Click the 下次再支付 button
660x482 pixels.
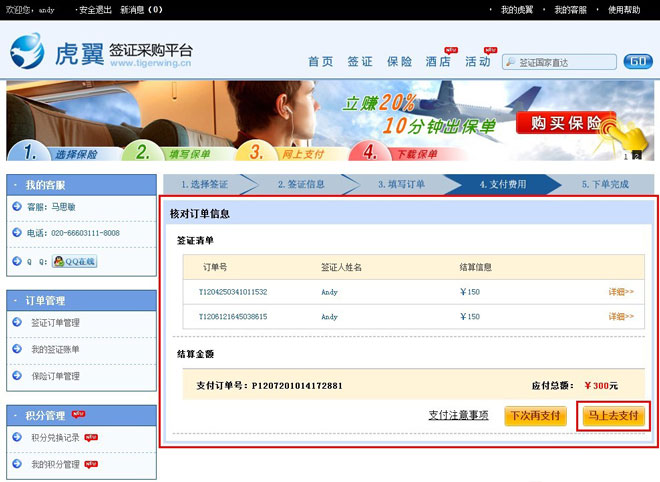(x=535, y=416)
